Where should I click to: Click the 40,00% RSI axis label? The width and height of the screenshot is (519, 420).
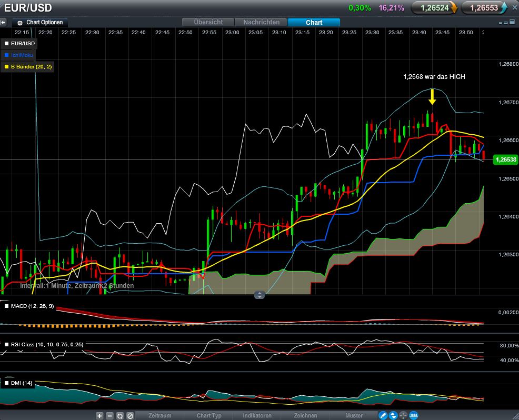(x=509, y=361)
